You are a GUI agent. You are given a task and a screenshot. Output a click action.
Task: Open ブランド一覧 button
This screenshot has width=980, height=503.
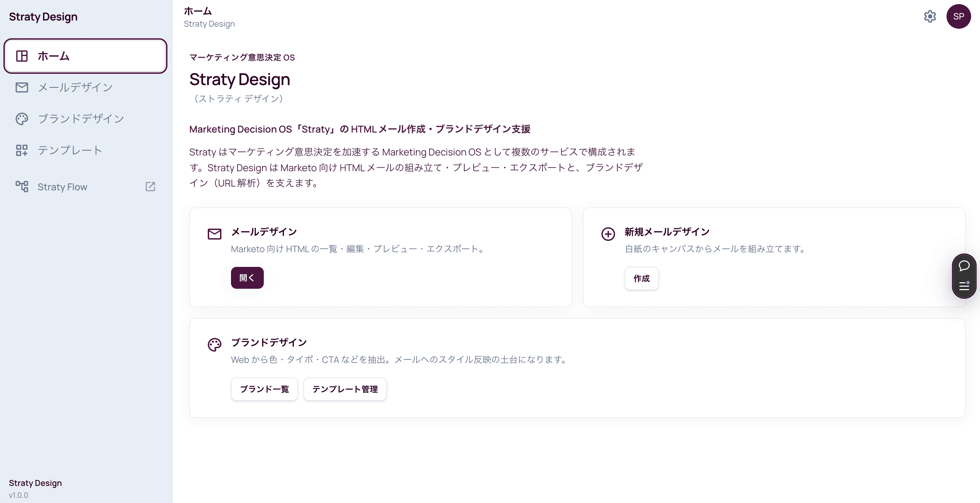[264, 389]
